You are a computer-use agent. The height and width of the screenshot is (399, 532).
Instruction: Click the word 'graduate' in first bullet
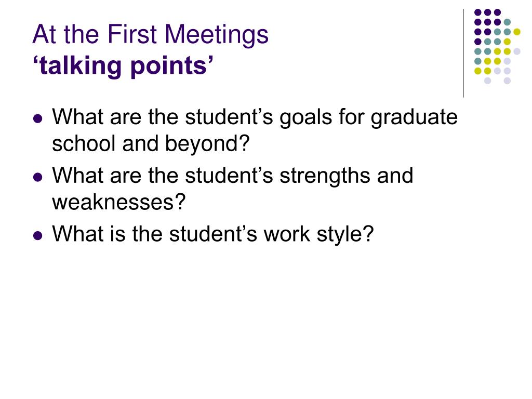(x=414, y=117)
